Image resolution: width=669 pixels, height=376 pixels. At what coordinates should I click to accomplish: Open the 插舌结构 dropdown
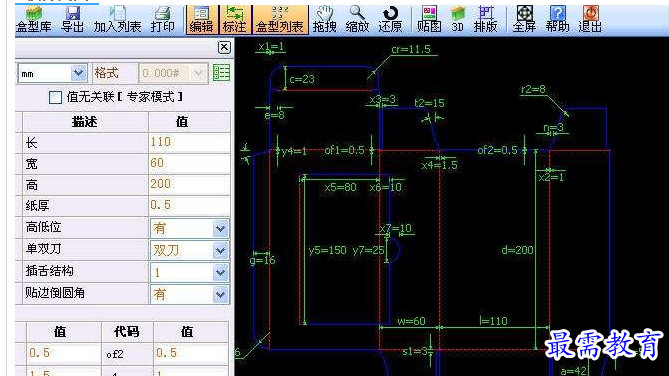pos(220,272)
